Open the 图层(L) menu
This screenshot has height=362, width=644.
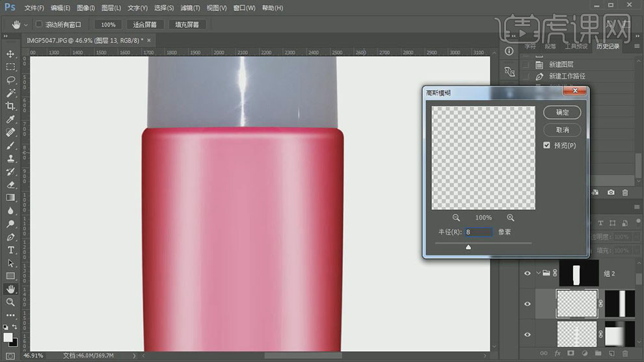[110, 8]
